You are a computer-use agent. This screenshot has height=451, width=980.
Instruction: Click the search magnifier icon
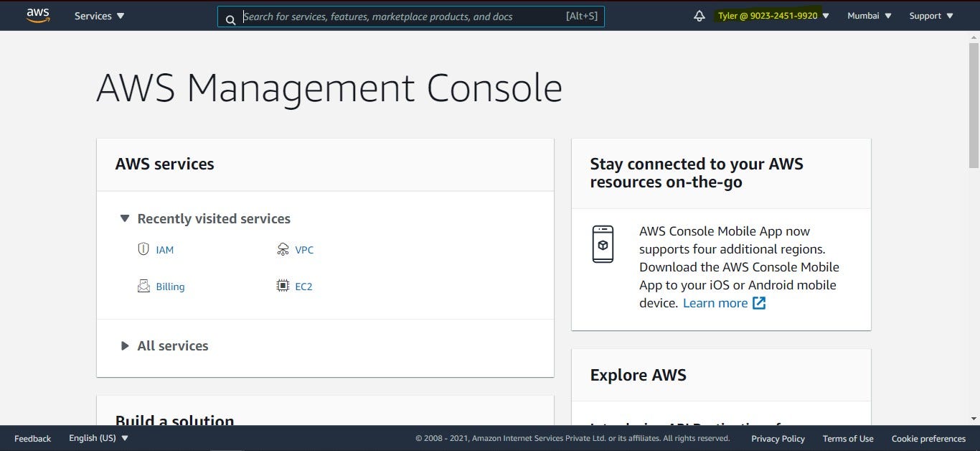(230, 19)
